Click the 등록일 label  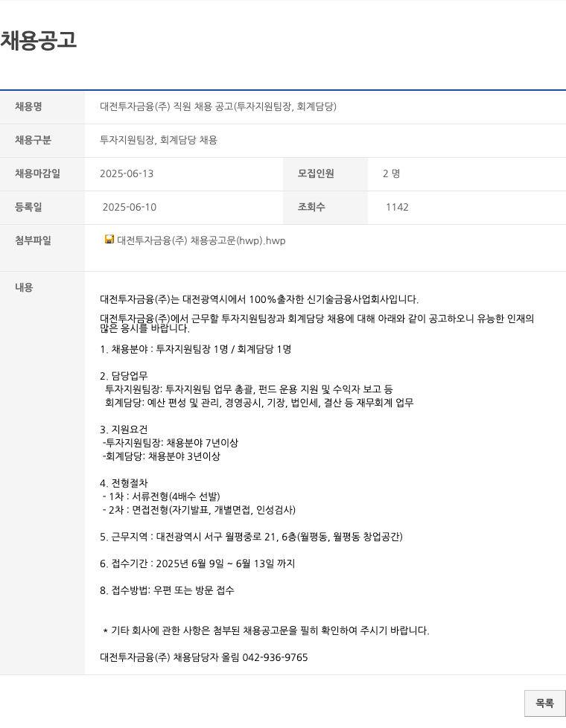coord(28,207)
